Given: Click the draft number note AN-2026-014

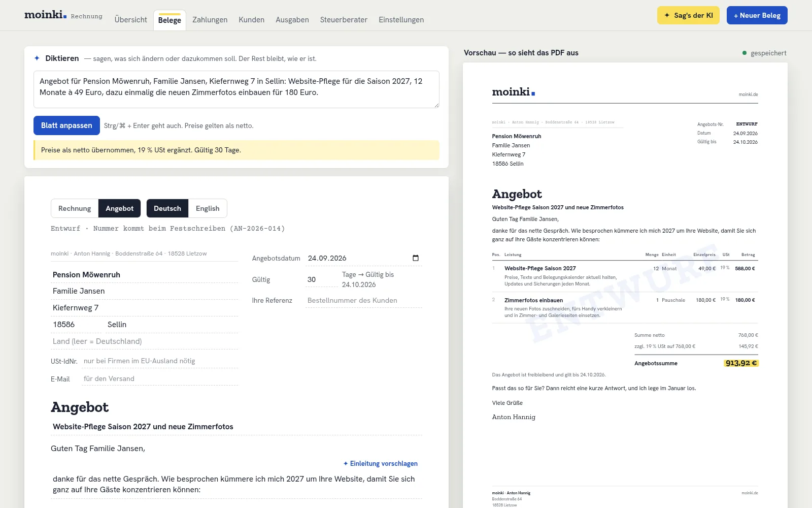Looking at the screenshot, I should (x=167, y=229).
